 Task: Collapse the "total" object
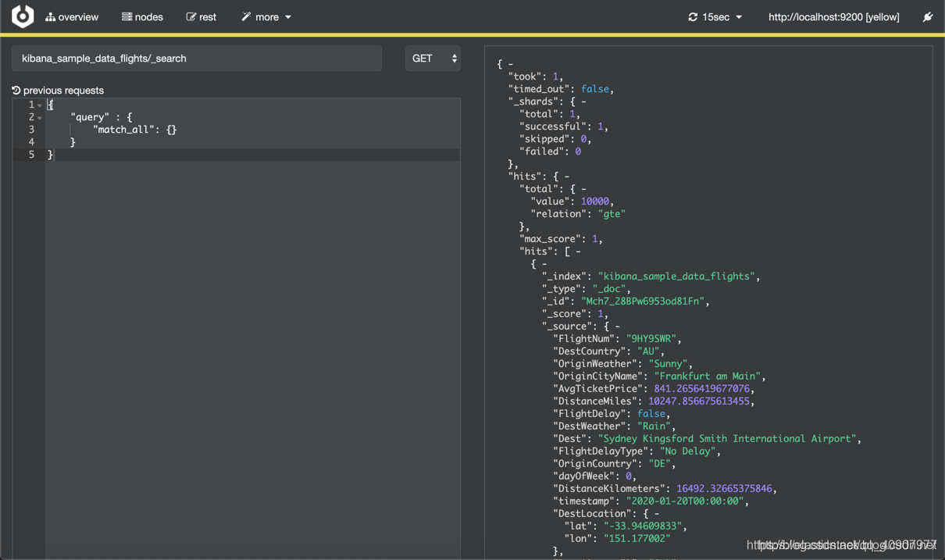pos(583,189)
